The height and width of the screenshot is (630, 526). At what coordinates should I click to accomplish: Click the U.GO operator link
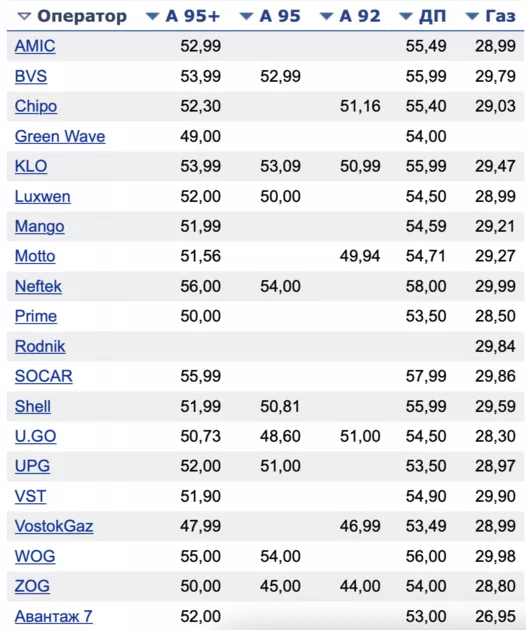[x=35, y=436]
